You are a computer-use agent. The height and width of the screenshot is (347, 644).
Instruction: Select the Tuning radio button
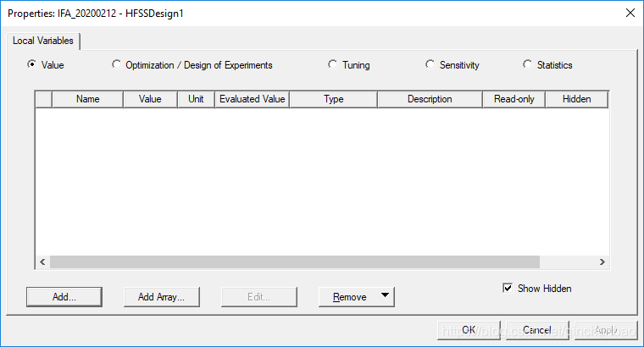tap(334, 65)
